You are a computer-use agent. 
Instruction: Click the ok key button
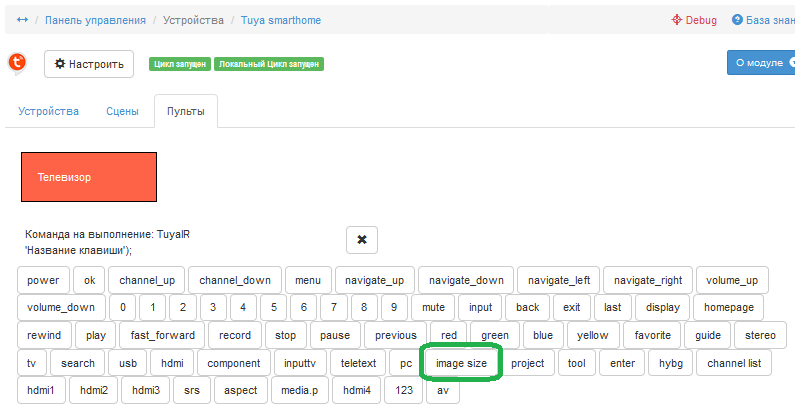89,280
